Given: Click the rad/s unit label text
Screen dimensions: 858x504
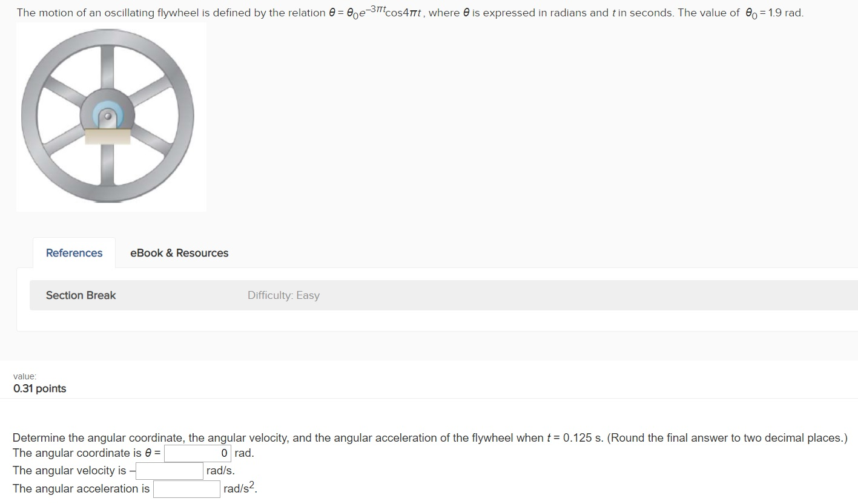Looking at the screenshot, I should [218, 470].
